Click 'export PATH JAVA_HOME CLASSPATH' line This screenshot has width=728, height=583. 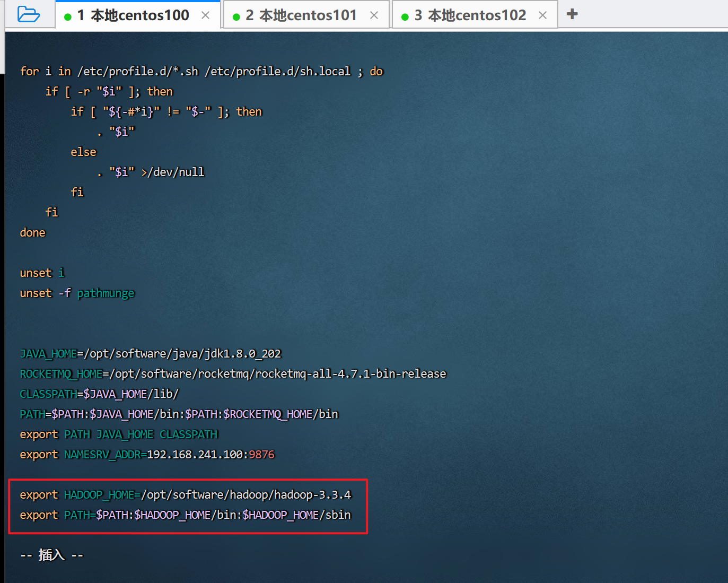pyautogui.click(x=119, y=434)
